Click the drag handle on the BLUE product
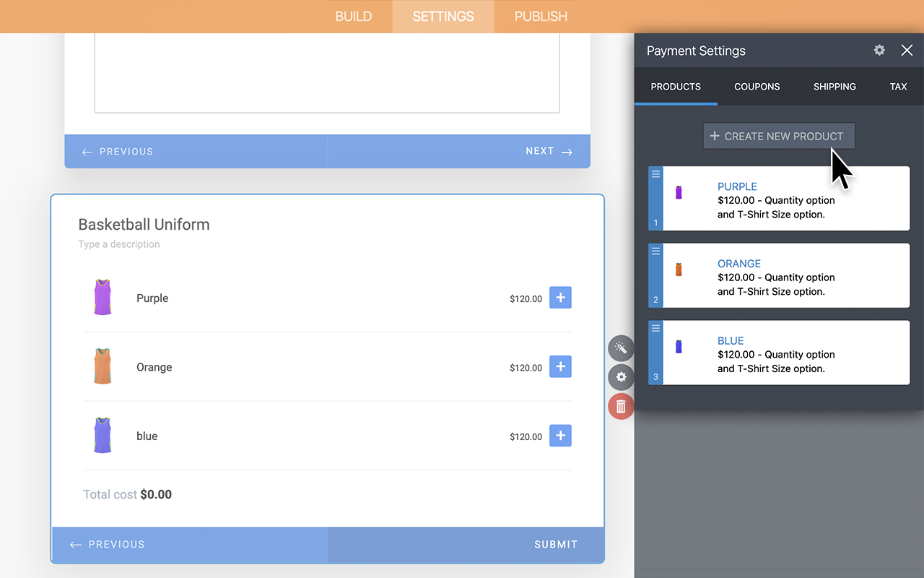The height and width of the screenshot is (578, 924). 655,328
